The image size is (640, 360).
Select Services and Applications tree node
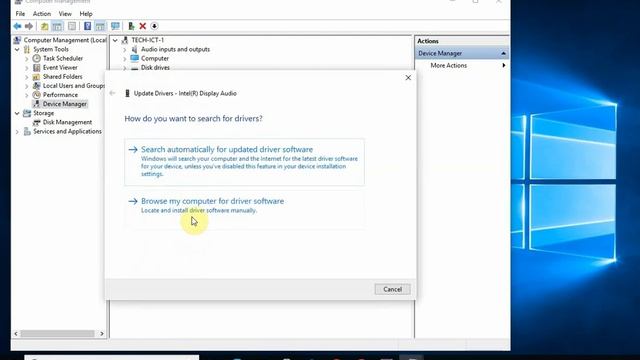tap(67, 131)
